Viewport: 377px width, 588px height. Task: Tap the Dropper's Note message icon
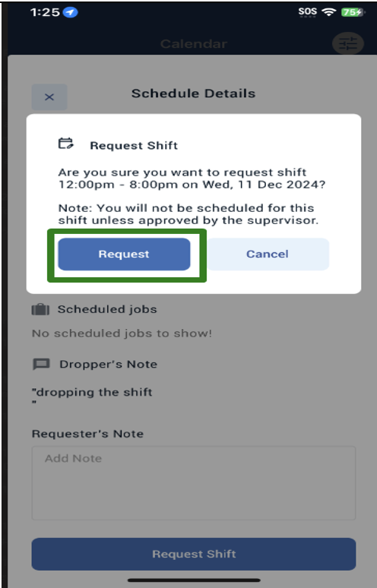pos(41,364)
